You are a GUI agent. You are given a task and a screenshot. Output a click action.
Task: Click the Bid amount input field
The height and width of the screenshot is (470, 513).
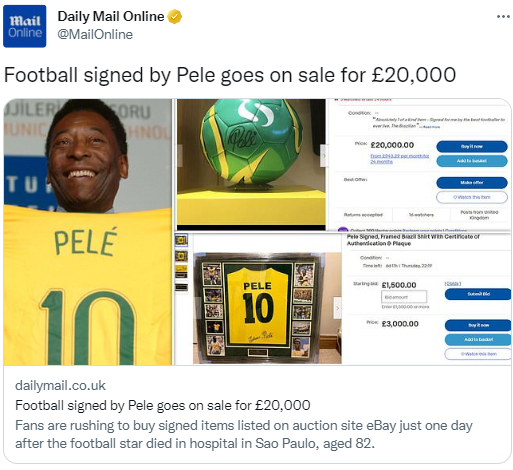(404, 297)
